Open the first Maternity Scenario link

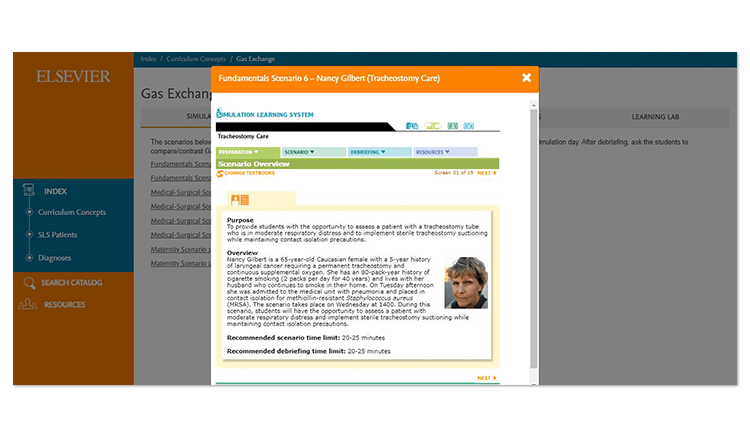[180, 249]
